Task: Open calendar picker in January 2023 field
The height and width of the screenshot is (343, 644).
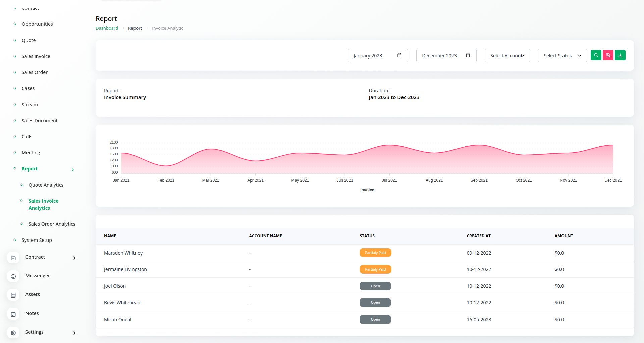Action: [x=399, y=55]
